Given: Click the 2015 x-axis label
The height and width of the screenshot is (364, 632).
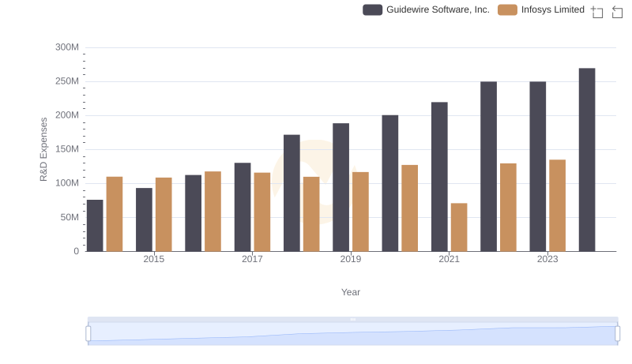Looking at the screenshot, I should point(154,259).
